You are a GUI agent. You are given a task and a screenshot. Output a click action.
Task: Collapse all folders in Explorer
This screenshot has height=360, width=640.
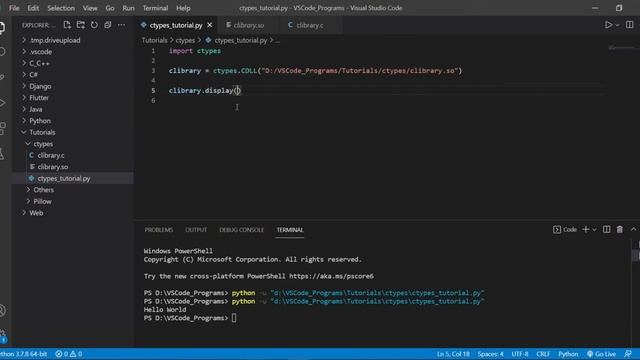click(108, 25)
